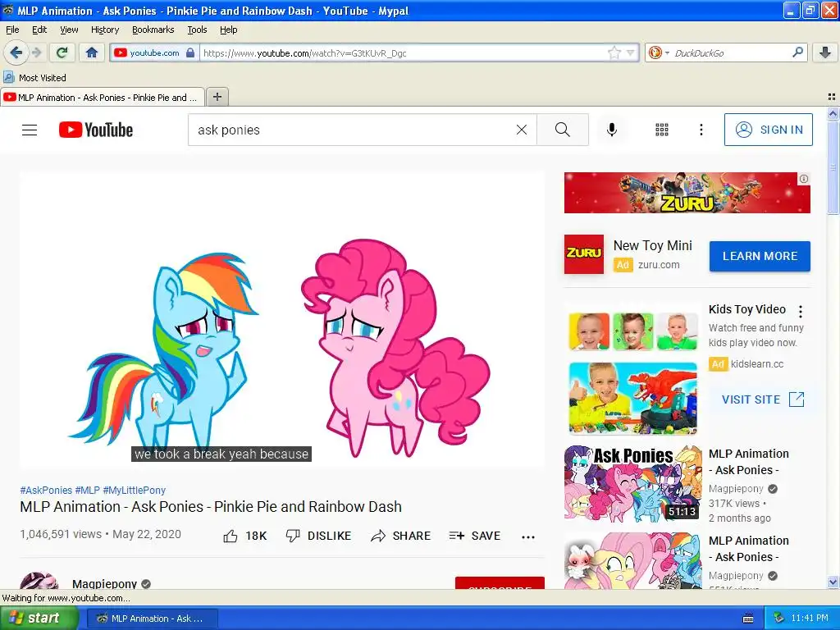Open the #MyLittlePony hashtag link
The width and height of the screenshot is (840, 630).
click(x=134, y=491)
